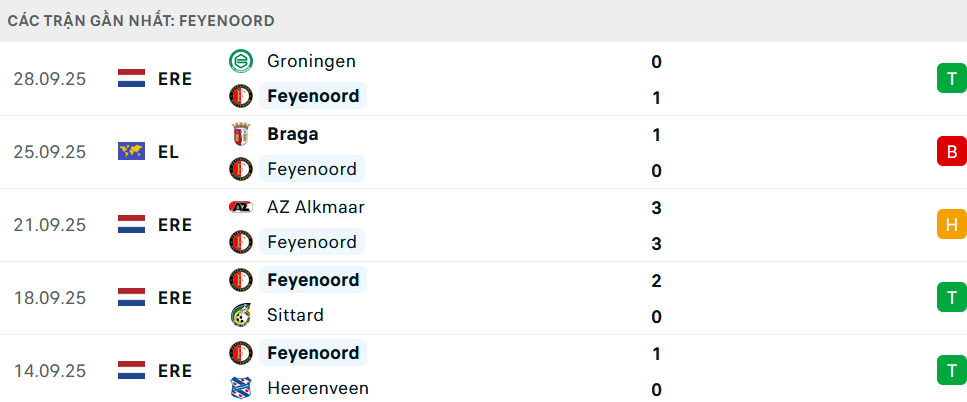
Task: Open the Heerenveen team link
Action: click(318, 388)
